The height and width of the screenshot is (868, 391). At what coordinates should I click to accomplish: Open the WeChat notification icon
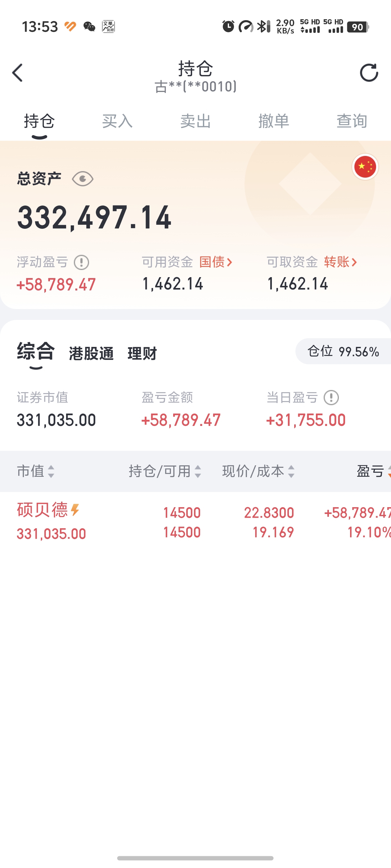[89, 27]
